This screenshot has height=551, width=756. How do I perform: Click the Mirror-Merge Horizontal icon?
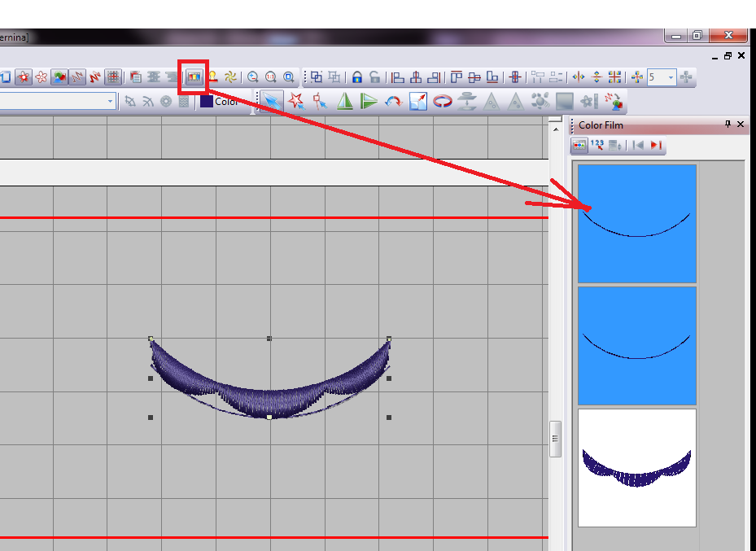pos(579,77)
